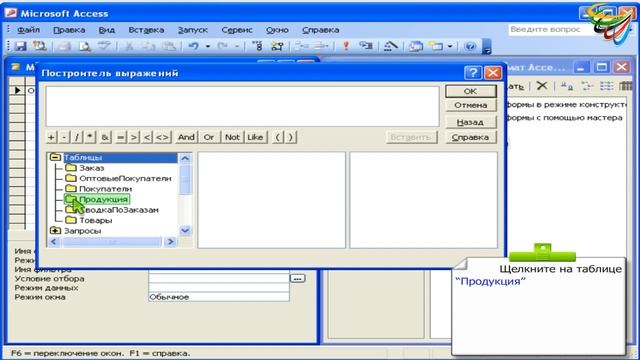Insert the minus operator button

64,137
